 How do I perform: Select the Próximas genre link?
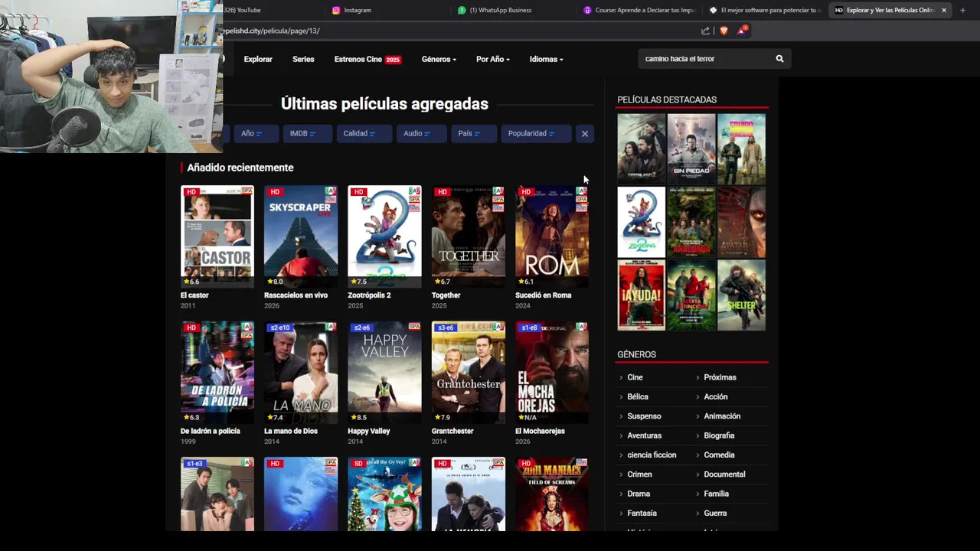pos(720,377)
